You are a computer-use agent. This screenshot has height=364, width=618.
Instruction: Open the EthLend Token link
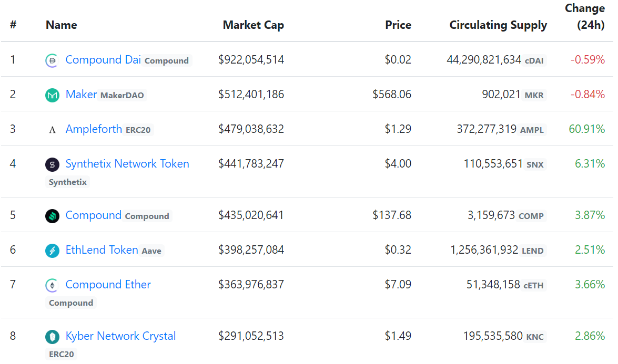(102, 250)
